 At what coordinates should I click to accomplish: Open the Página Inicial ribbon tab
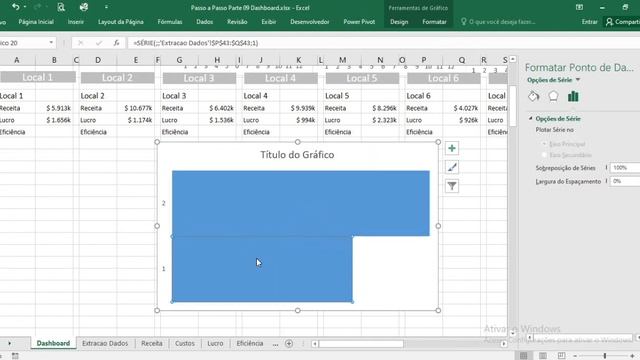[x=36, y=22]
